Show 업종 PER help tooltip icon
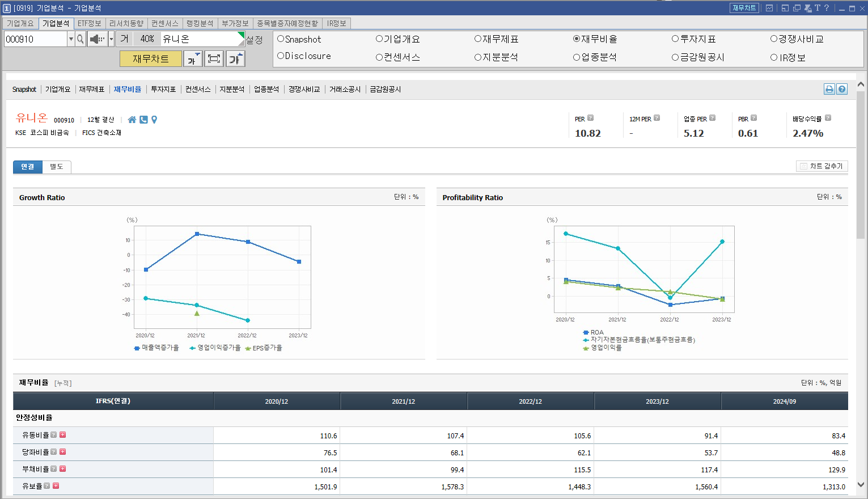The width and height of the screenshot is (868, 499). (x=712, y=118)
